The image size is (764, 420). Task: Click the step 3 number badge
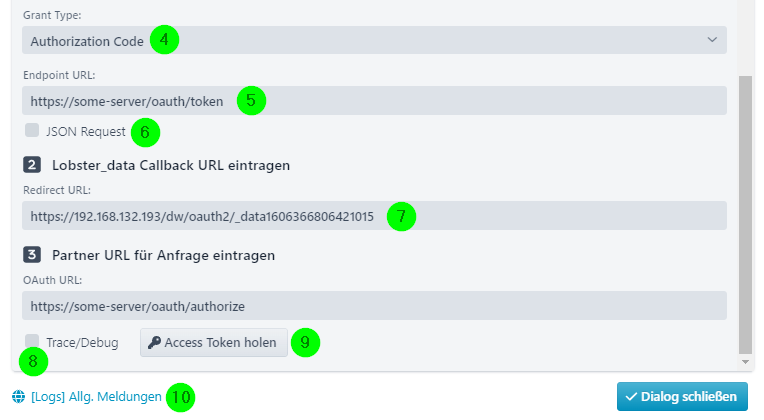point(32,254)
